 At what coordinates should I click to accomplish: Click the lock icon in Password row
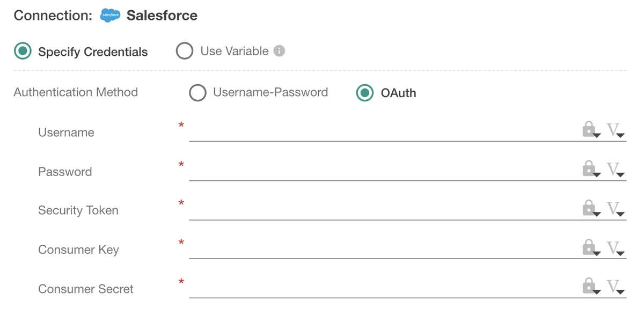coord(590,169)
